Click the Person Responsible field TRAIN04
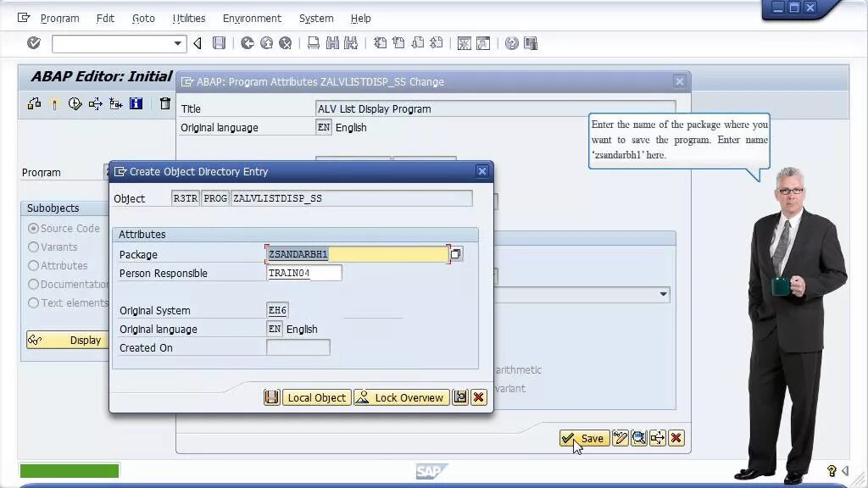 (x=304, y=273)
